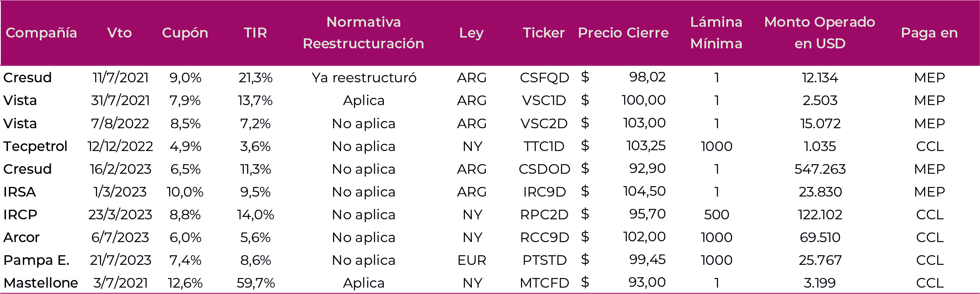Click the 23/3/2023 maturity date
Viewport: 980px width, 294px height.
[120, 215]
